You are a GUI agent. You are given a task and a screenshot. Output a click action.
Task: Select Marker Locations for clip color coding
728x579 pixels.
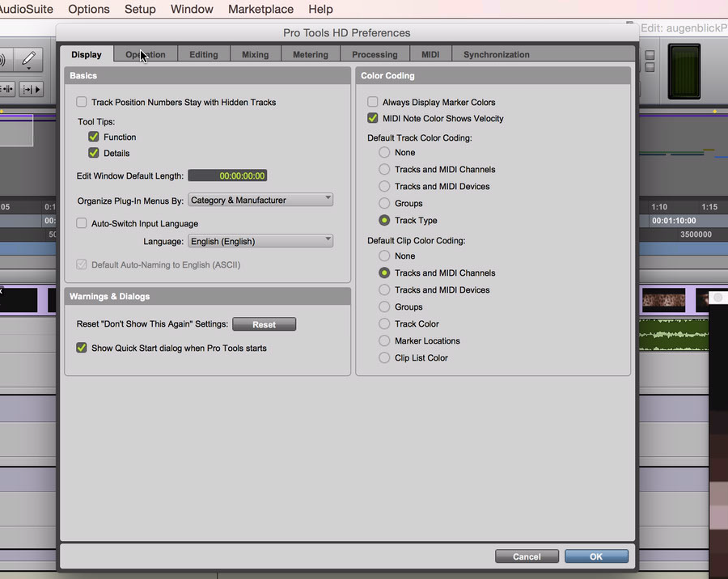(x=385, y=341)
